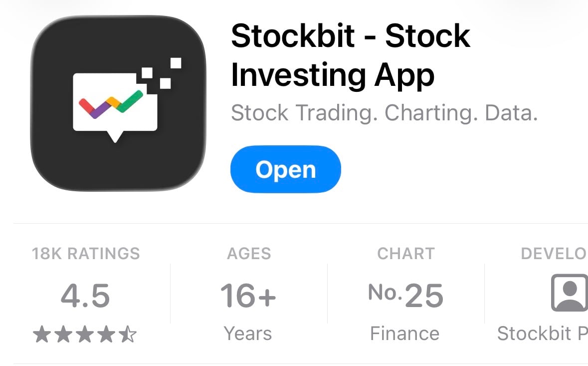Tap the Developer section header

554,254
